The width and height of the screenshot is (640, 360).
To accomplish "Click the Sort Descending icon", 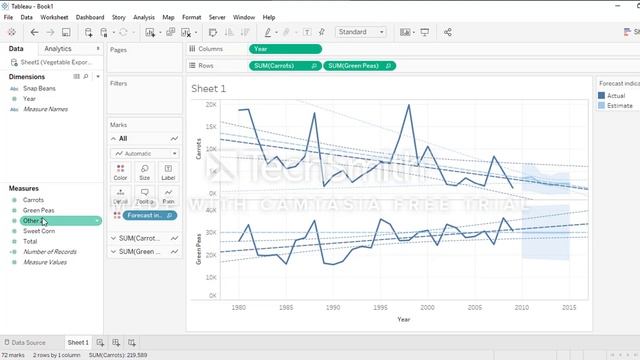I will click(245, 32).
